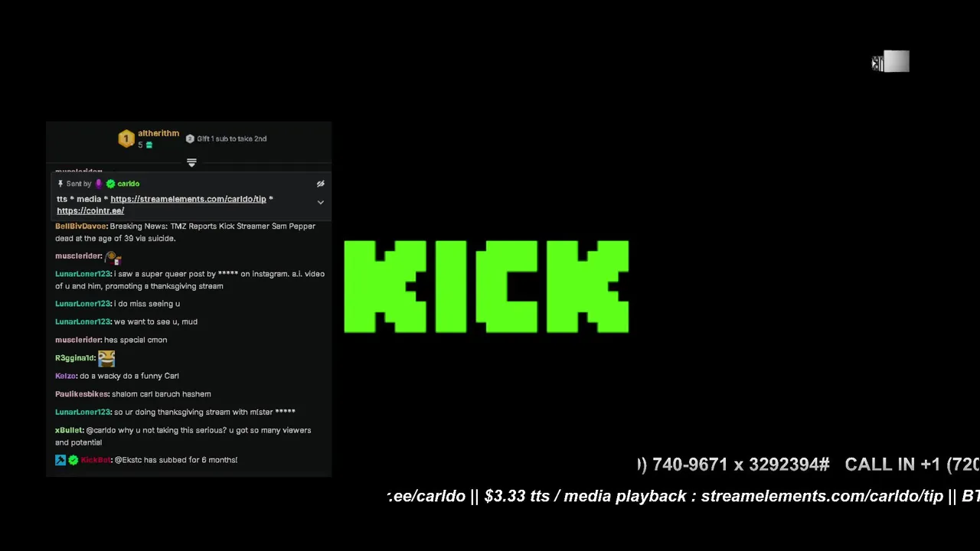Click the pin icon on pinned message
The height and width of the screenshot is (551, 980).
[60, 184]
